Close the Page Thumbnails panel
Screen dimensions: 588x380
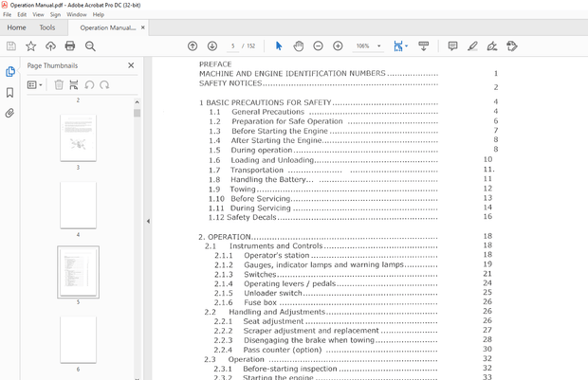[x=131, y=65]
